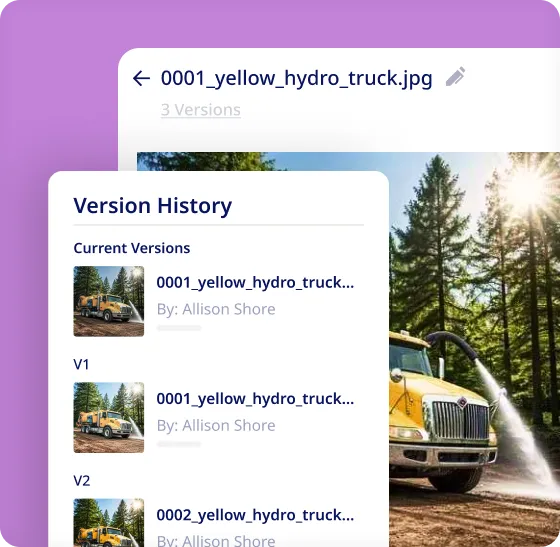Select the V2 file name 0002_yellow_hydro_truck
The image size is (560, 547).
[x=255, y=515]
